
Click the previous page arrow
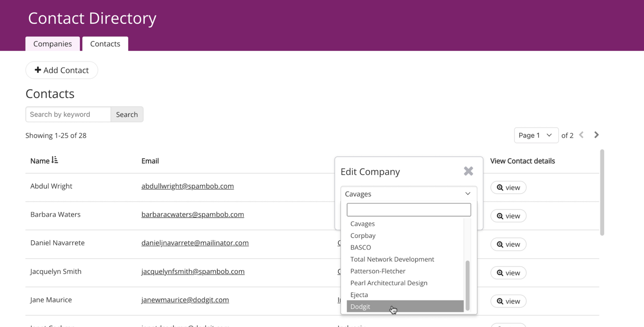coord(581,135)
